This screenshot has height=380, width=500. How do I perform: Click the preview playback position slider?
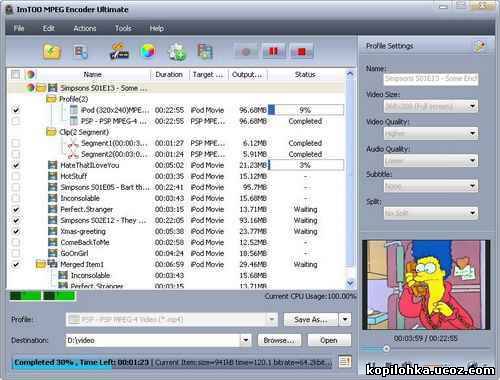click(x=386, y=349)
